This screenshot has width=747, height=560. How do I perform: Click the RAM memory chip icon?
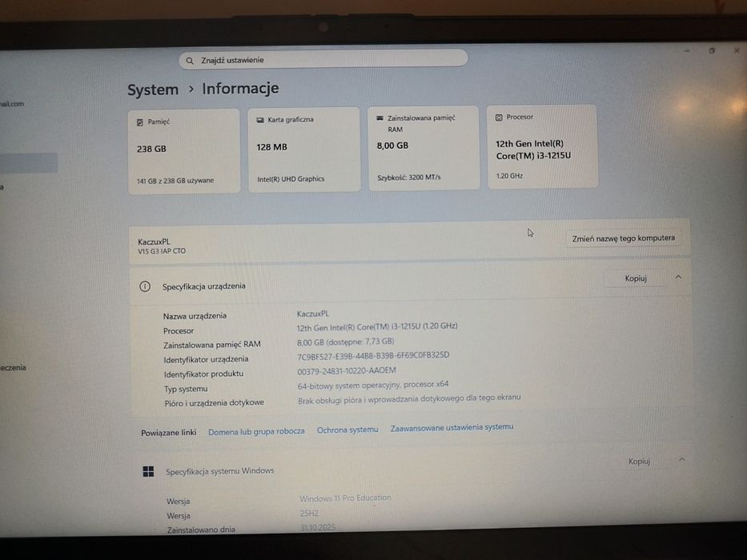[x=380, y=118]
